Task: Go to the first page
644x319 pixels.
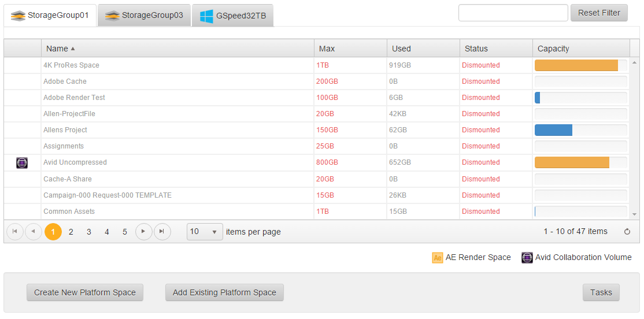Action: (15, 232)
